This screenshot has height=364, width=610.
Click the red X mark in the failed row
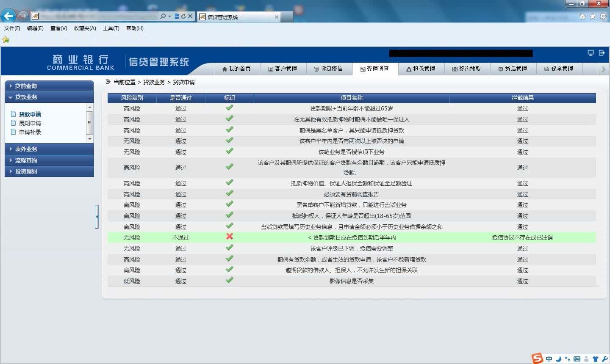(x=230, y=236)
